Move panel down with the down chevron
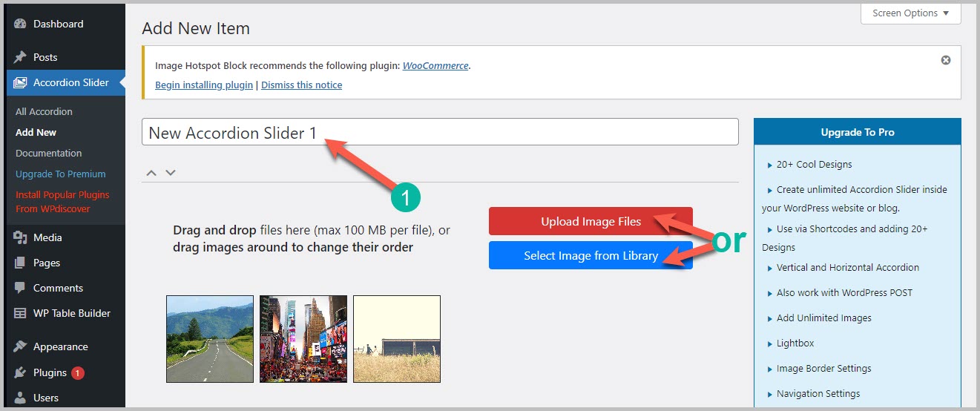Screen dimensions: 980x411 171,172
